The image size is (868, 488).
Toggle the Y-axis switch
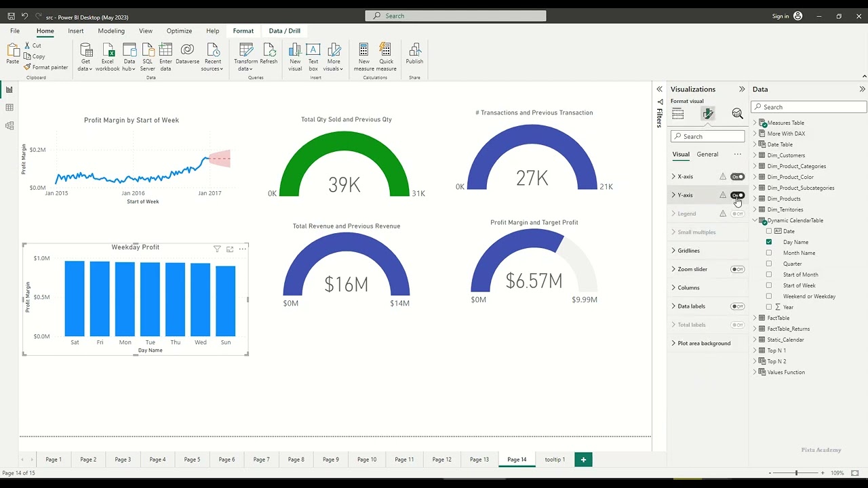tap(737, 195)
